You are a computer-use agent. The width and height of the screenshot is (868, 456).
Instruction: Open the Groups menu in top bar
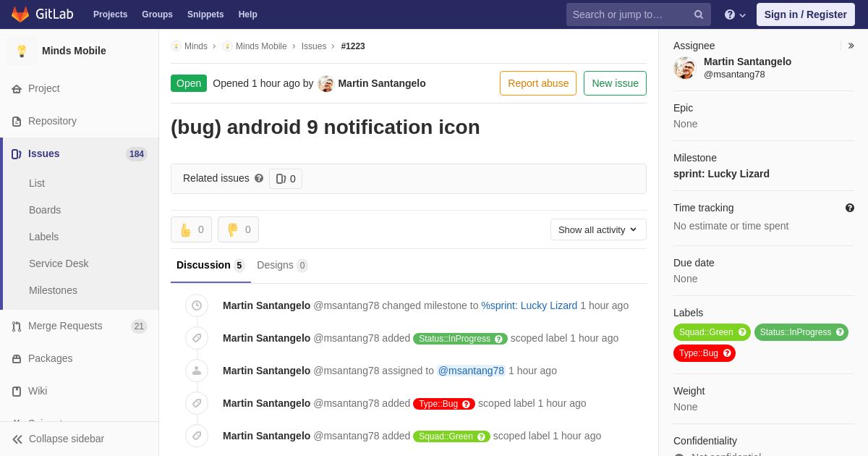(x=157, y=14)
